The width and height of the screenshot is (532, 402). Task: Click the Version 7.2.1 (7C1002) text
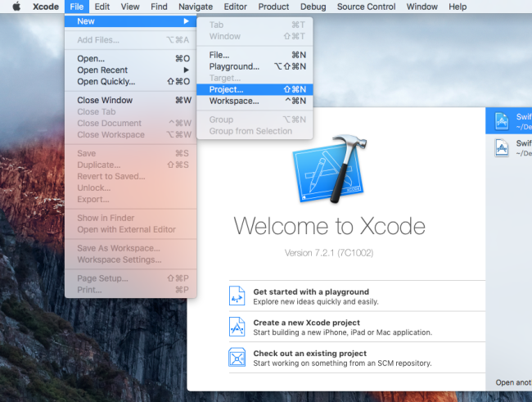[329, 253]
